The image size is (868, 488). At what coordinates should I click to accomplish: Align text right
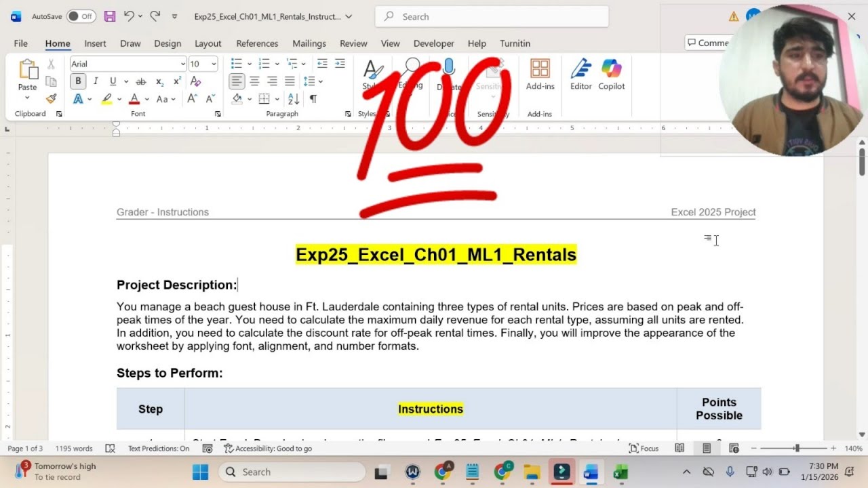coord(272,81)
